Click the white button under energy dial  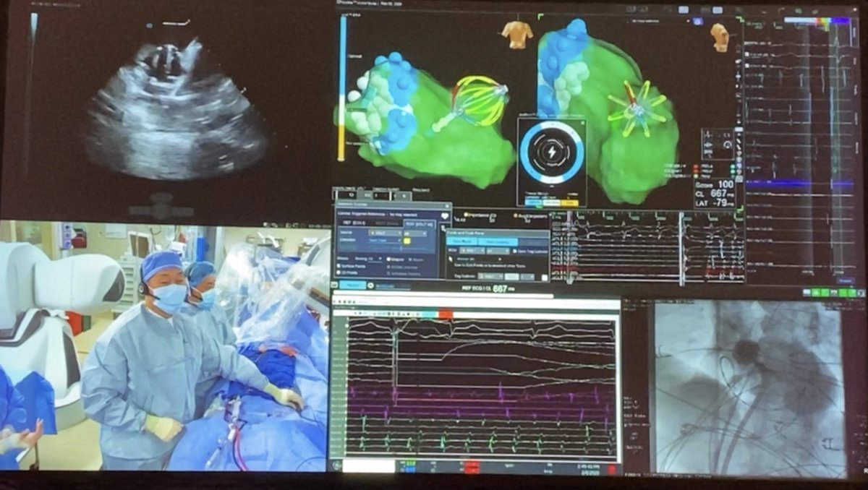(551, 203)
